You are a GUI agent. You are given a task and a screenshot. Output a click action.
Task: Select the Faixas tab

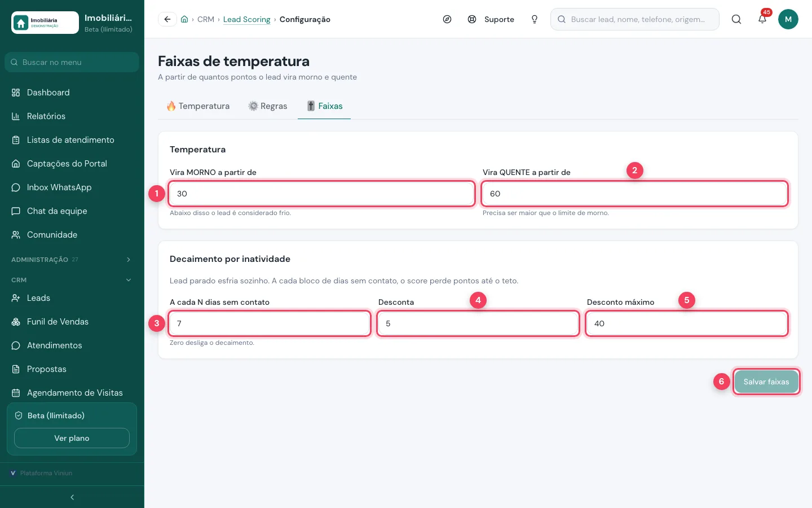[x=324, y=106]
